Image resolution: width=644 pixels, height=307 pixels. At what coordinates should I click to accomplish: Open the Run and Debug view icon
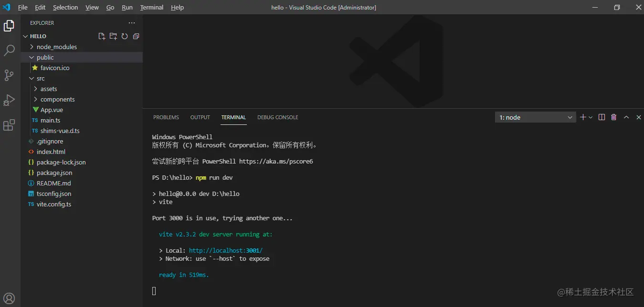click(x=9, y=100)
